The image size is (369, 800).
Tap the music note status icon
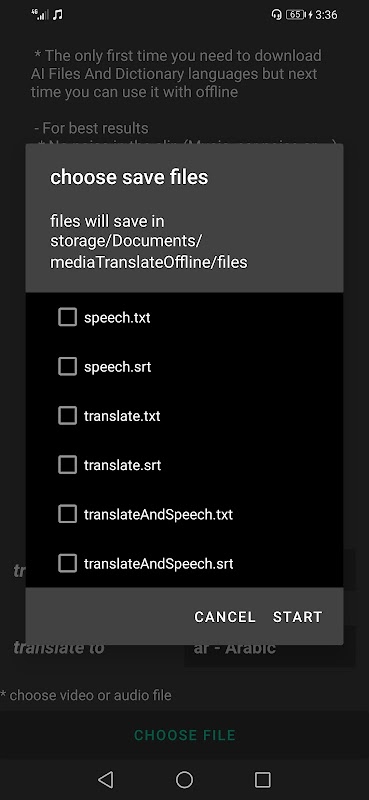tap(58, 15)
